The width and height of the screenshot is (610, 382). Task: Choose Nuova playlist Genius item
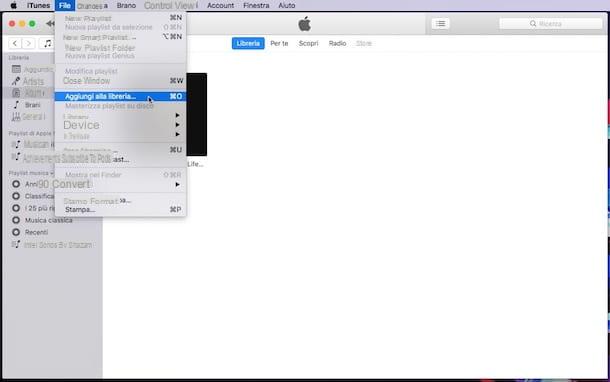click(x=121, y=56)
